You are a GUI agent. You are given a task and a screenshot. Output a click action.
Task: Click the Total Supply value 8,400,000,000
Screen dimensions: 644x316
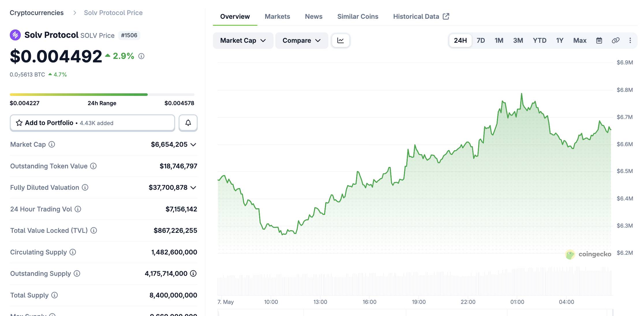[173, 295]
